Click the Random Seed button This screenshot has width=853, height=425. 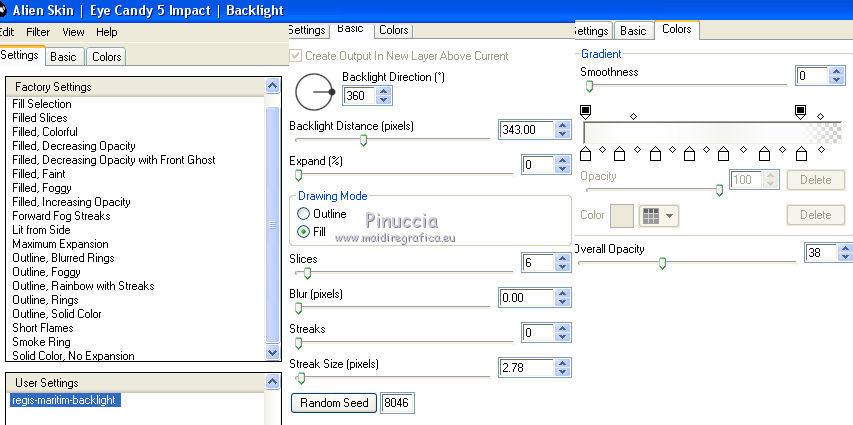pyautogui.click(x=333, y=403)
